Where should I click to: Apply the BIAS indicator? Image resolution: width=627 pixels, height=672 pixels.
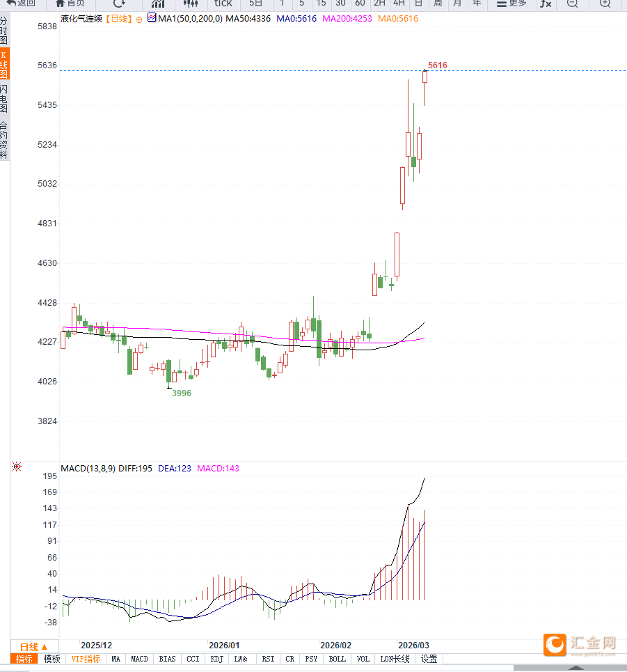click(167, 659)
